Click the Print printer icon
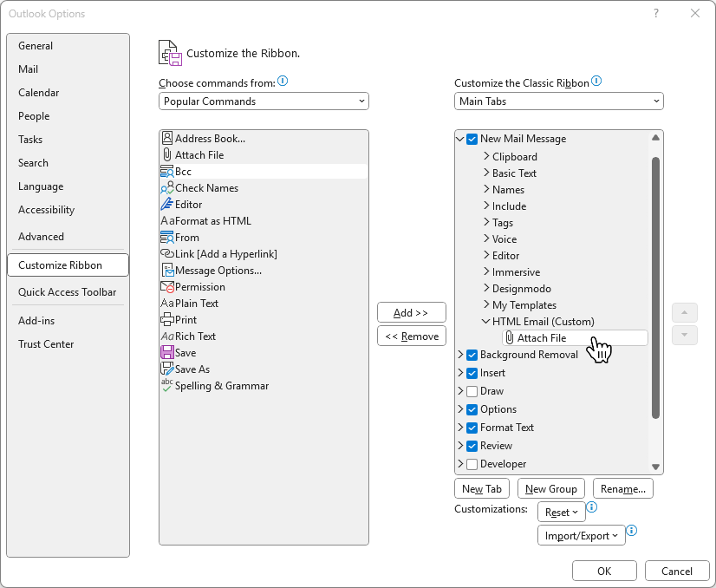The image size is (716, 588). coord(167,319)
